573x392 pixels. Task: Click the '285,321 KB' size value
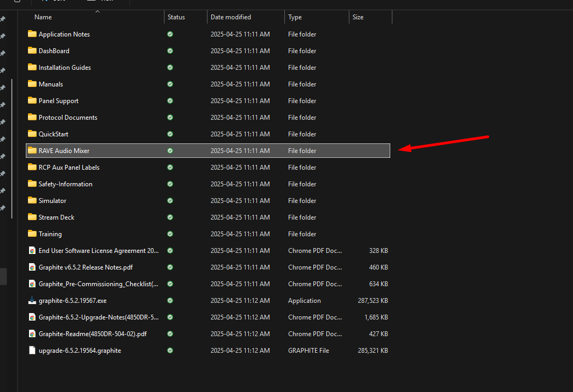pos(373,351)
